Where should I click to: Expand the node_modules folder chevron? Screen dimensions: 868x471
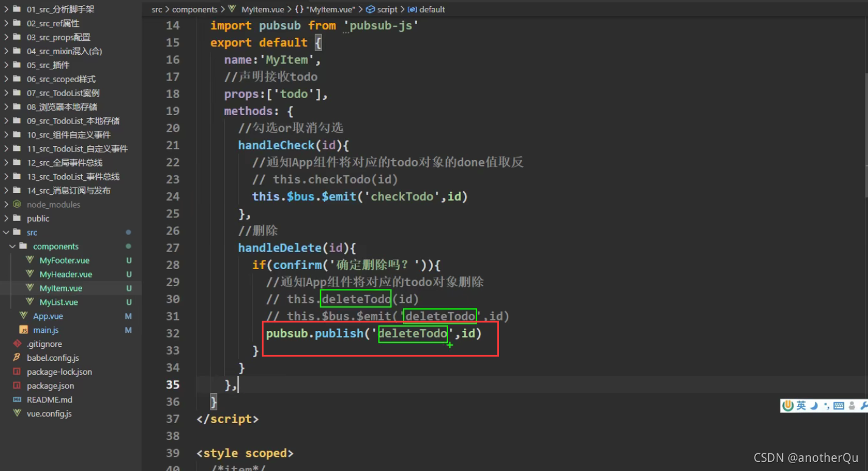[6, 204]
